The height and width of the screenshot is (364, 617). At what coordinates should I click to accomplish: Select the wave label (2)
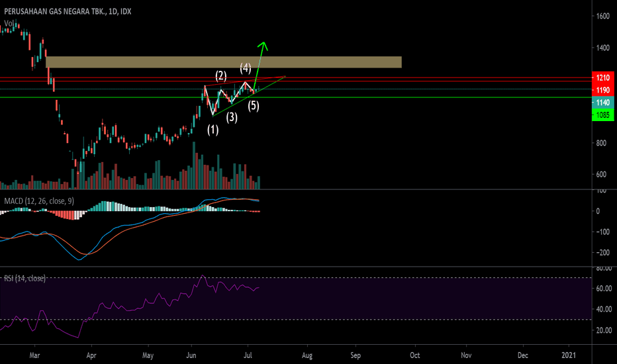coord(220,75)
